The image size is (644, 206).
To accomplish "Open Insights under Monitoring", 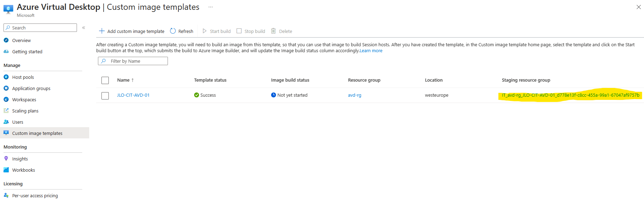I will (x=20, y=159).
